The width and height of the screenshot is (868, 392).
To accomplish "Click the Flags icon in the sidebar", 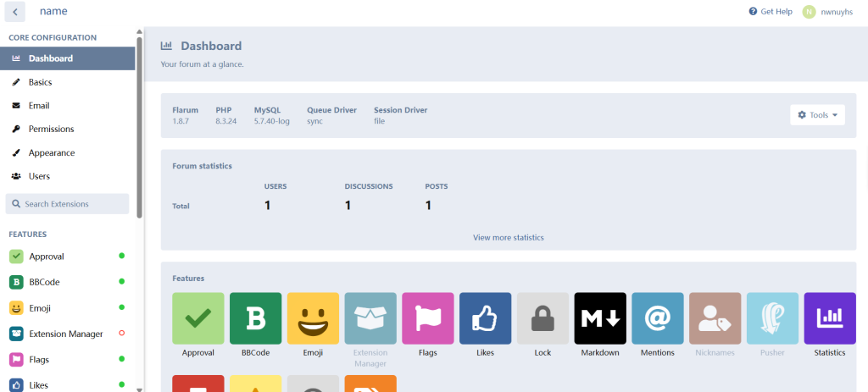I will pos(17,359).
